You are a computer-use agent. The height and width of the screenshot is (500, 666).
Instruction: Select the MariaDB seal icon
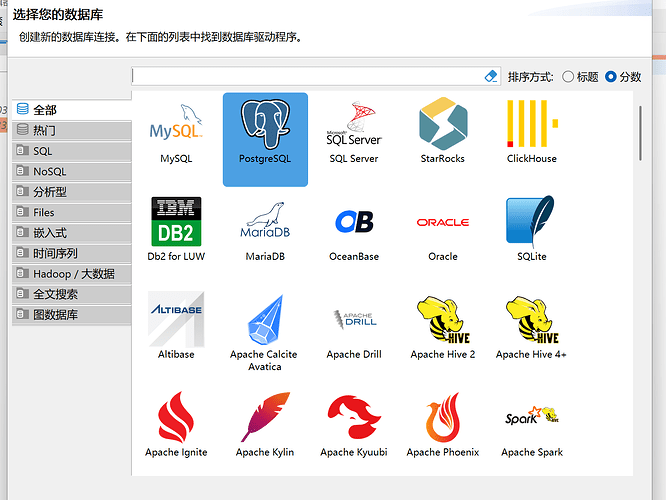click(x=265, y=220)
